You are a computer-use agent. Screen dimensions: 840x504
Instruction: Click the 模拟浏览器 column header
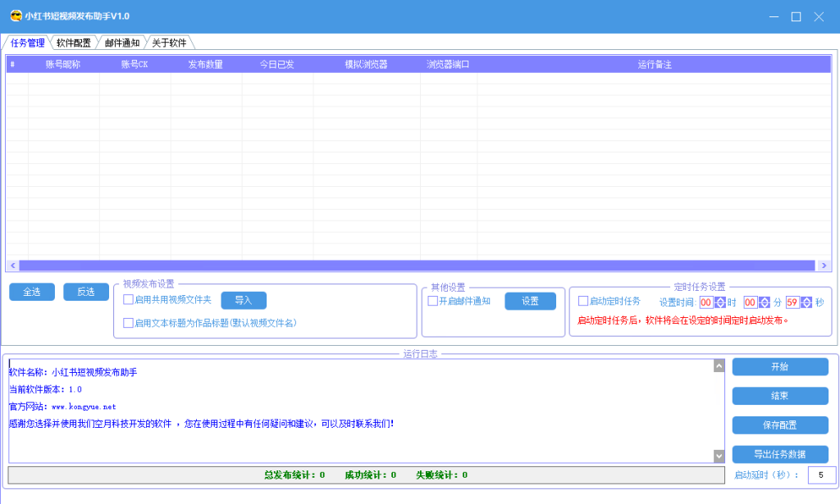point(367,65)
